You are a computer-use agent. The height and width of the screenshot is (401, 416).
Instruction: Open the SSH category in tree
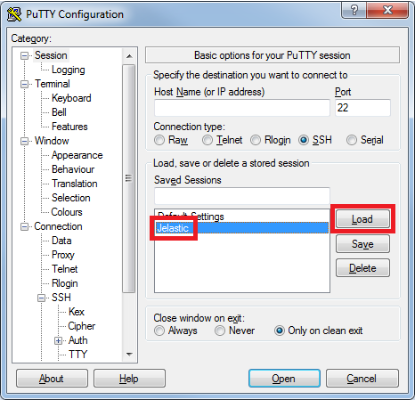point(61,297)
